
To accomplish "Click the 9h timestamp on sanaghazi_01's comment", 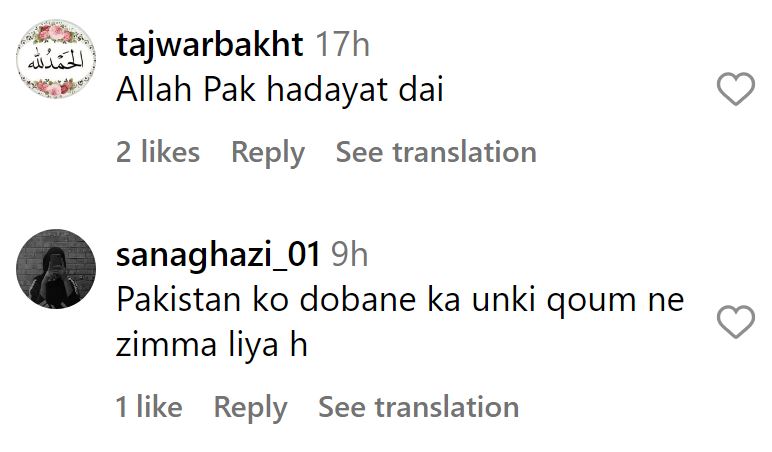I will click(x=349, y=255).
